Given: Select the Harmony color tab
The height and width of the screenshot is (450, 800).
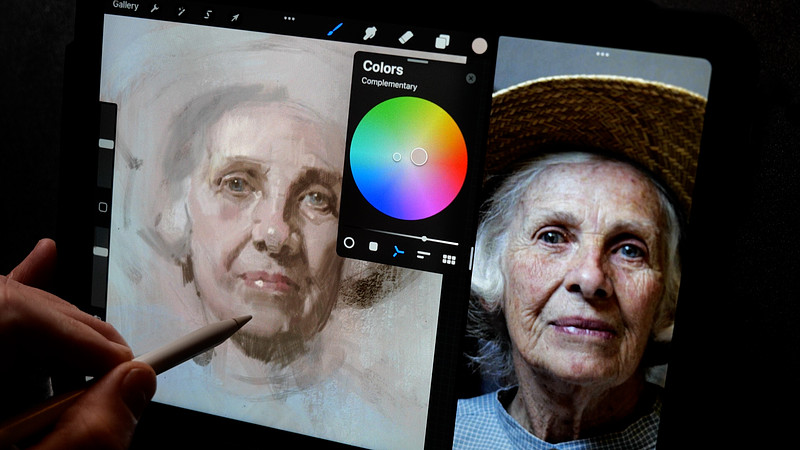Looking at the screenshot, I should pos(398,251).
